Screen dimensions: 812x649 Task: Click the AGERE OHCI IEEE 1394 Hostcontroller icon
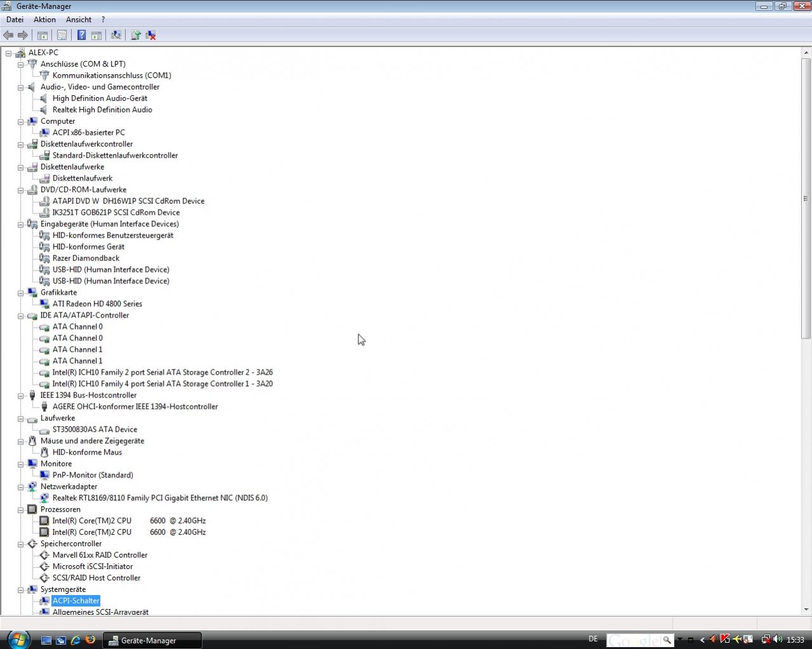click(x=44, y=407)
